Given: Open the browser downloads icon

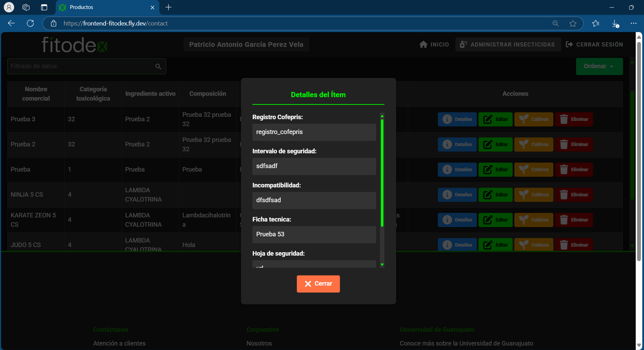Looking at the screenshot, I should pos(615,23).
